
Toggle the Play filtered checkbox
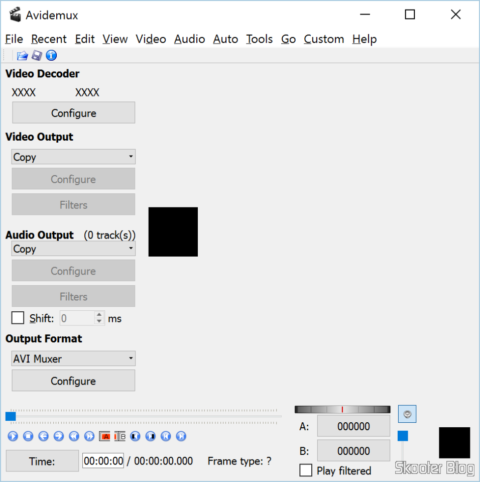306,470
